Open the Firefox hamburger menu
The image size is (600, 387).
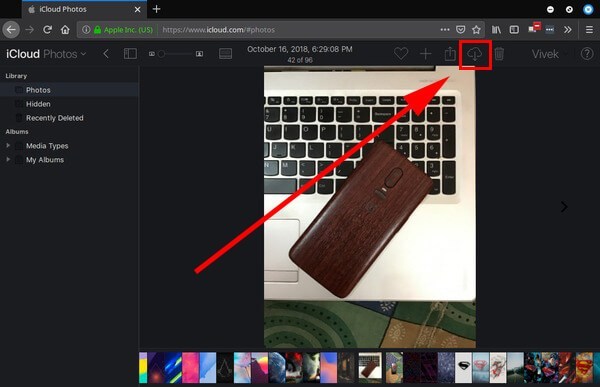[x=589, y=29]
